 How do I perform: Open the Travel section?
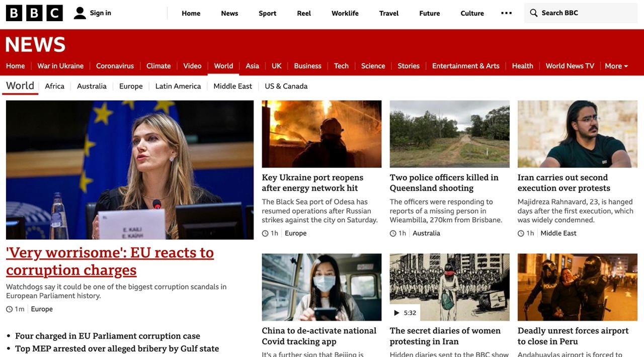click(x=388, y=13)
